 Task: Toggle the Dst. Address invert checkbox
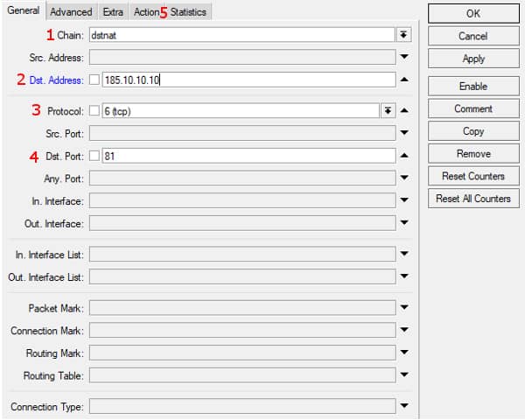(x=94, y=80)
